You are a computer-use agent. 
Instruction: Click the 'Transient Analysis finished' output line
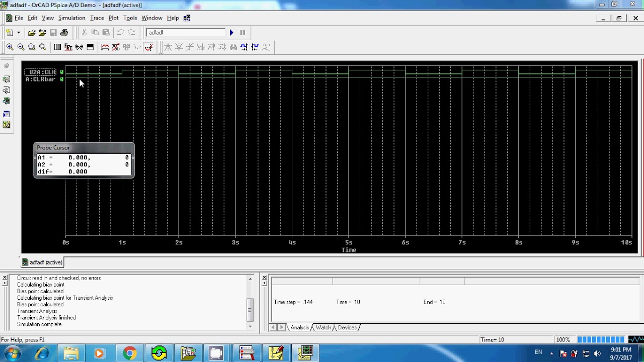pyautogui.click(x=46, y=318)
